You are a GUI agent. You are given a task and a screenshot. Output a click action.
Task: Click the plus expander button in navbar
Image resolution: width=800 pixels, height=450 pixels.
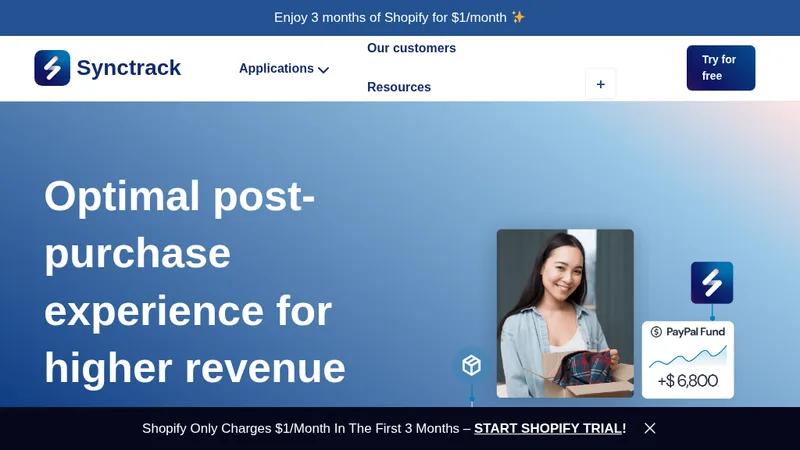601,84
